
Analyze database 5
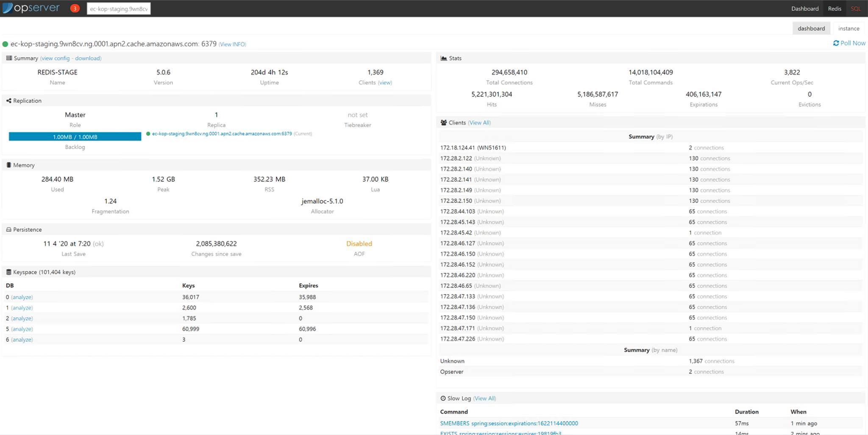click(22, 329)
